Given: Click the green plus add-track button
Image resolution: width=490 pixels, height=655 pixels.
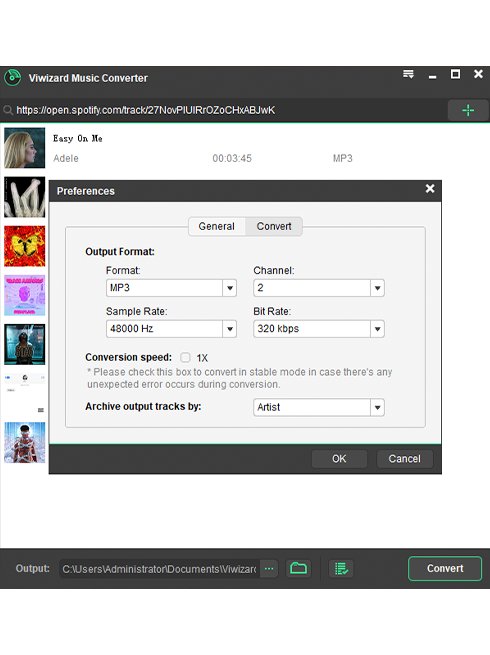Looking at the screenshot, I should (468, 110).
